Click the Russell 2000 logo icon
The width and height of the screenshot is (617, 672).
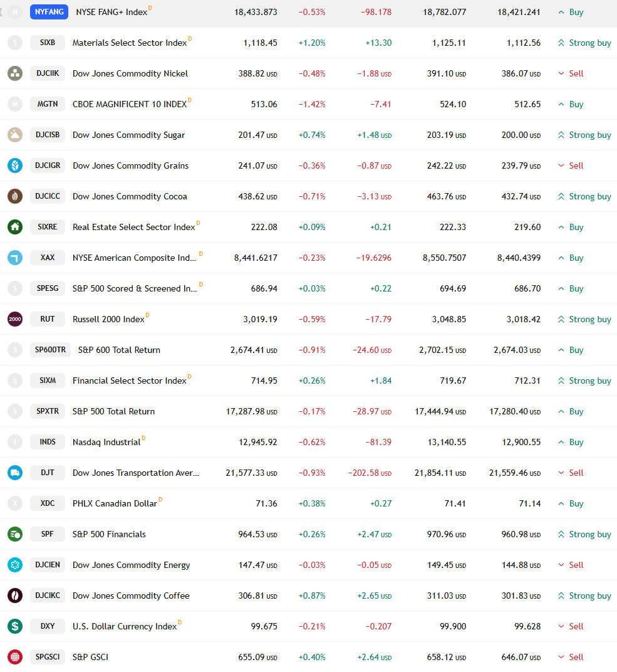coord(15,319)
